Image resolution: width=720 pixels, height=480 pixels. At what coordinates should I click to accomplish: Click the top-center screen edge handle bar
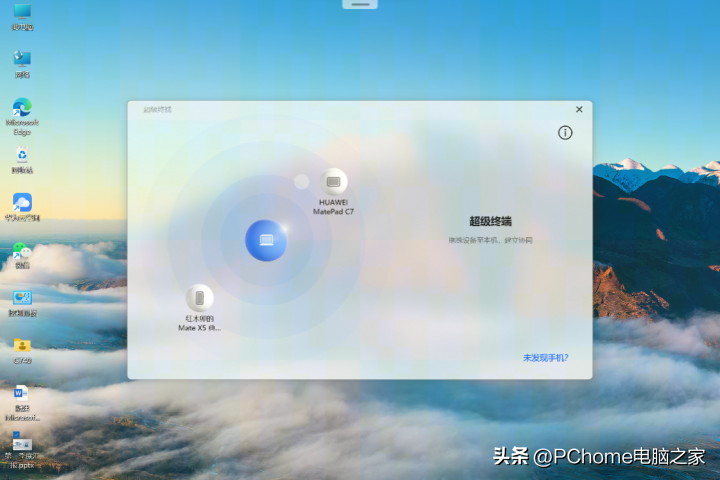click(x=360, y=4)
